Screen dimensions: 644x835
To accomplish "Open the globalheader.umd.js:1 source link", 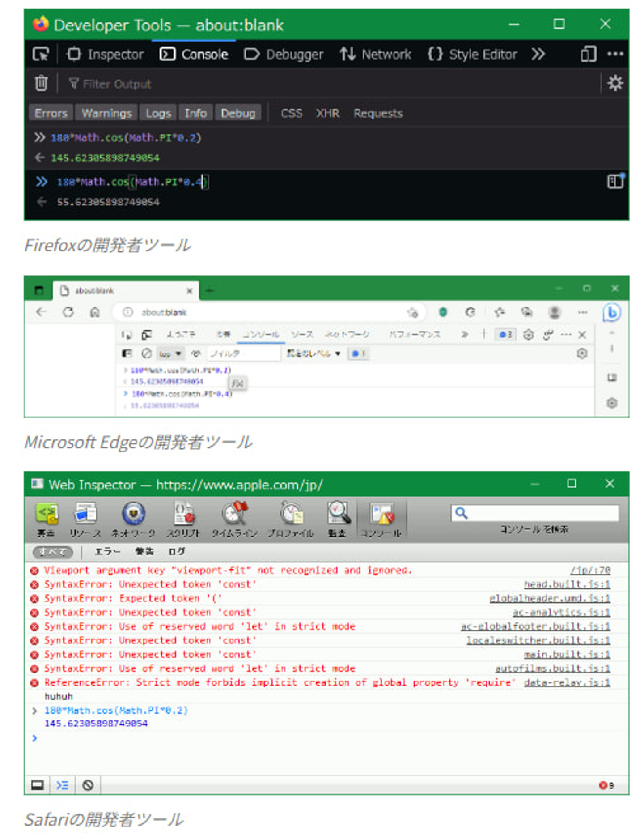I will pyautogui.click(x=550, y=598).
